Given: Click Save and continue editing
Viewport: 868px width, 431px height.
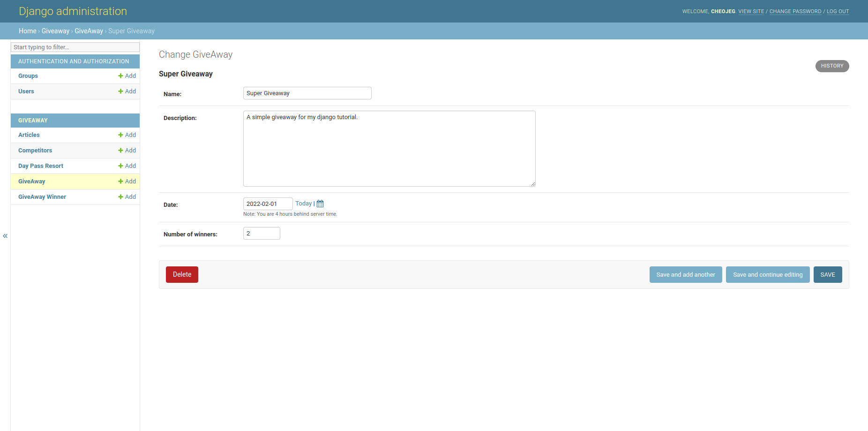Looking at the screenshot, I should click(767, 275).
